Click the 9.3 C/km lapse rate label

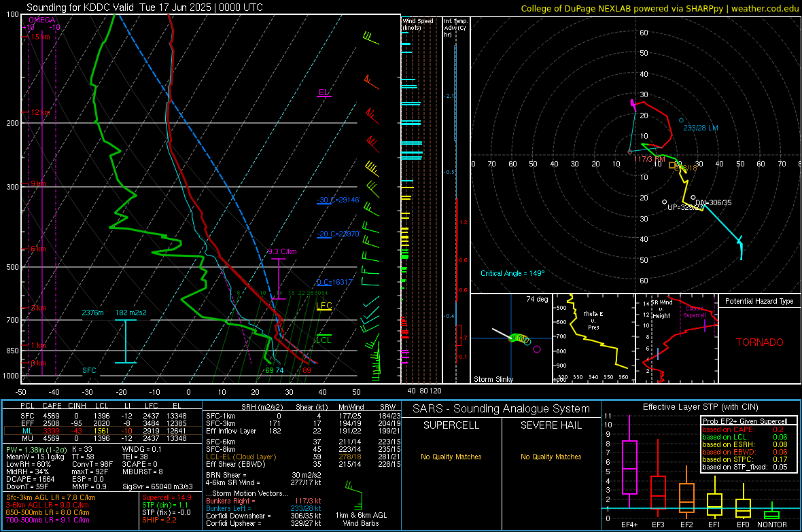point(282,251)
